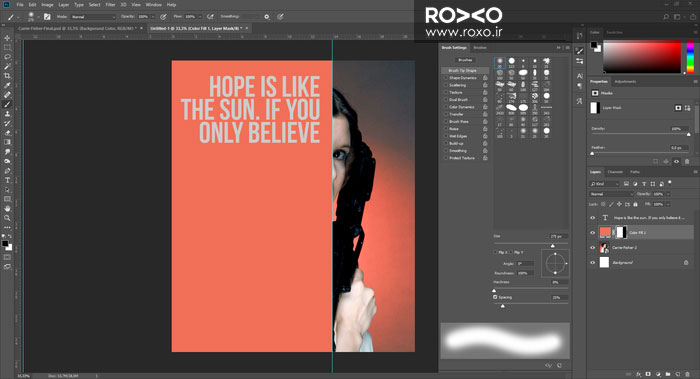
Task: Select the Lasso tool
Action: [7, 57]
